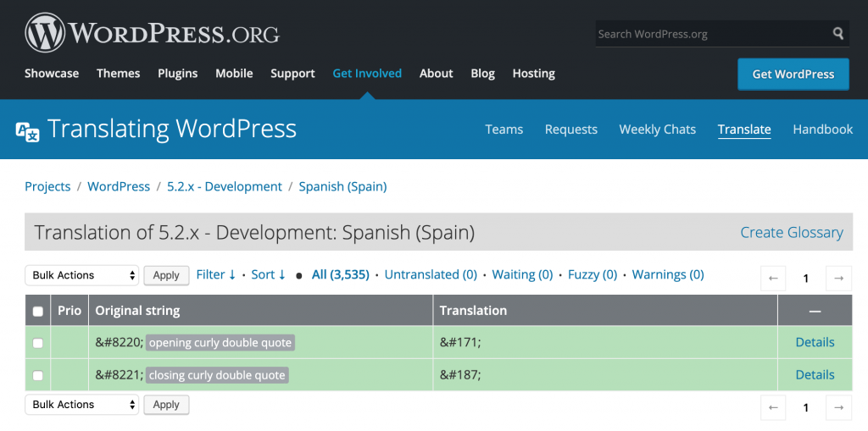Click the search magnifier icon
868x431 pixels.
click(x=838, y=33)
